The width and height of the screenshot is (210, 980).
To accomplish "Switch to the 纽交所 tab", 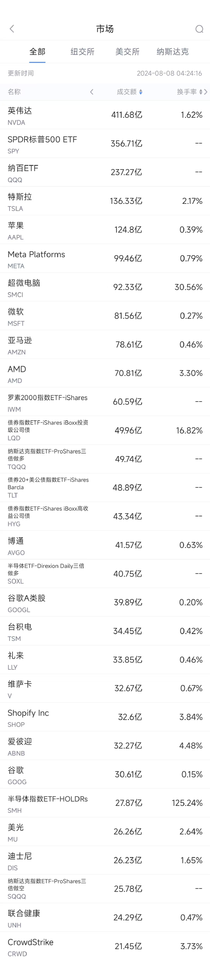I will pyautogui.click(x=82, y=52).
